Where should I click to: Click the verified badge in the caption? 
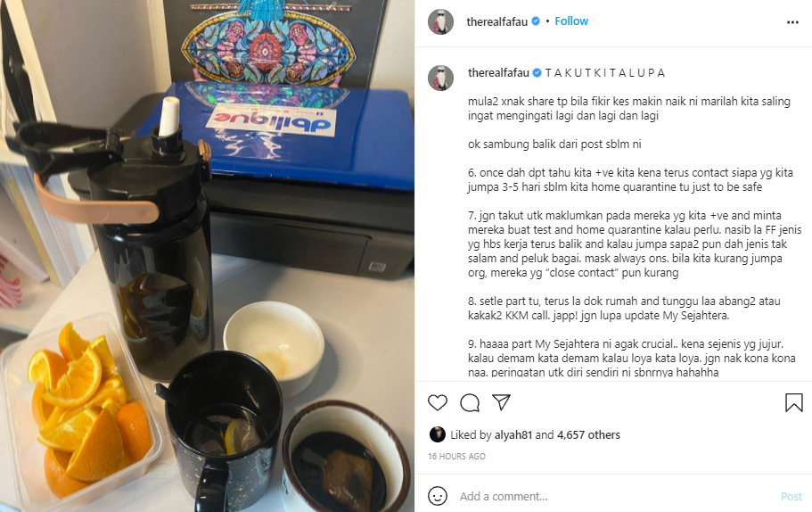[x=537, y=72]
